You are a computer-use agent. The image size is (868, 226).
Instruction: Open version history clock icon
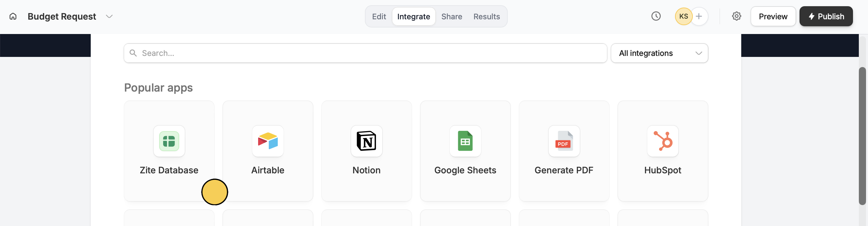(656, 16)
